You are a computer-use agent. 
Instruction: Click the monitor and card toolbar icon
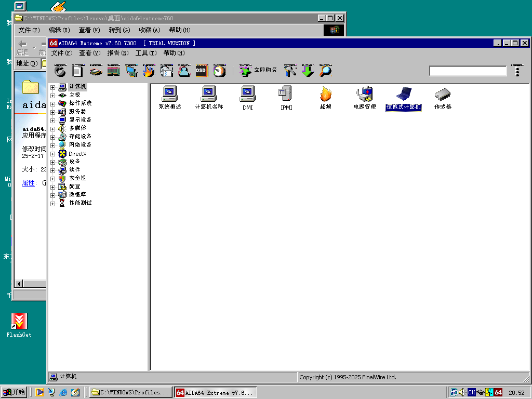click(131, 71)
